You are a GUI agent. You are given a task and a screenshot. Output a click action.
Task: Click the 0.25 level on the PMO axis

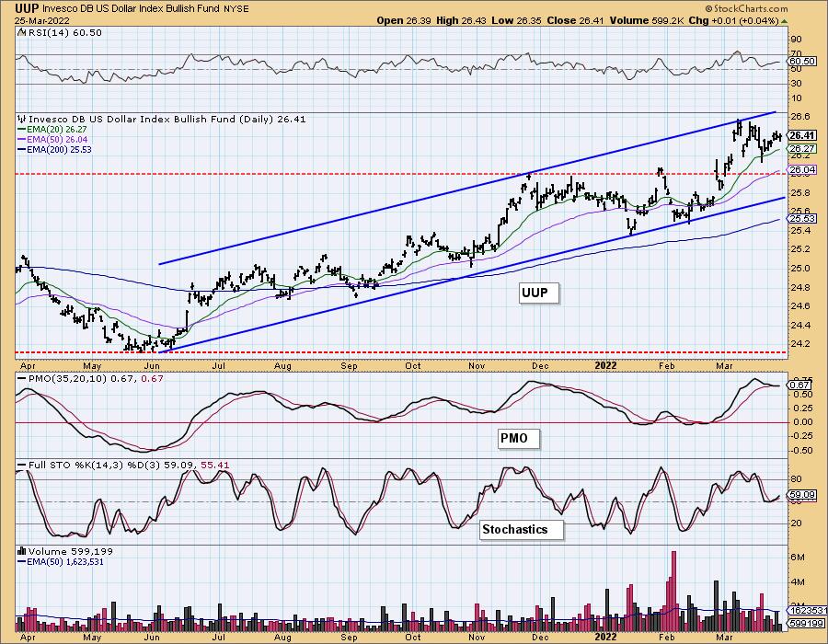point(802,408)
